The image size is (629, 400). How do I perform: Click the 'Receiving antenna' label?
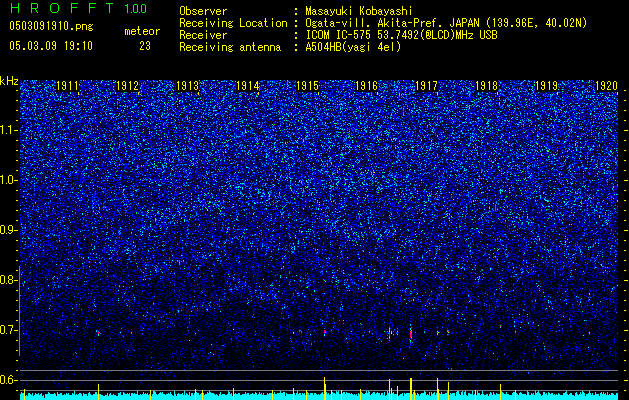tap(230, 47)
